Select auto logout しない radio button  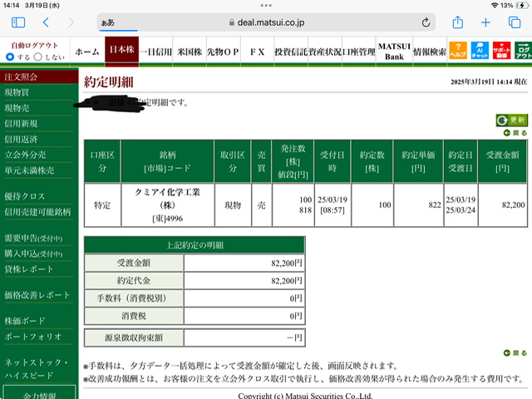pyautogui.click(x=38, y=57)
